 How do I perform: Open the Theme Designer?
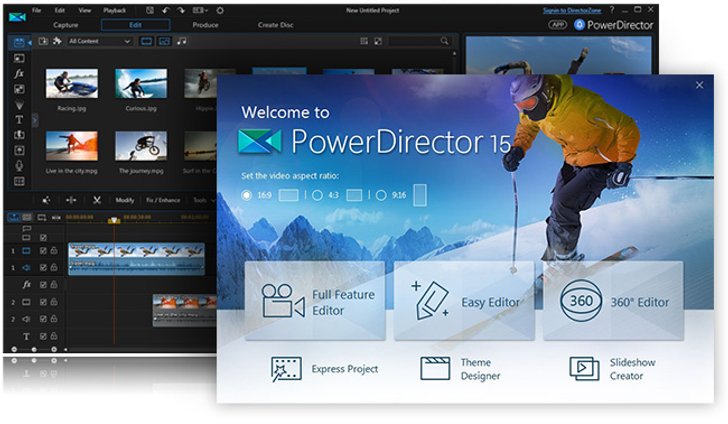click(x=460, y=369)
